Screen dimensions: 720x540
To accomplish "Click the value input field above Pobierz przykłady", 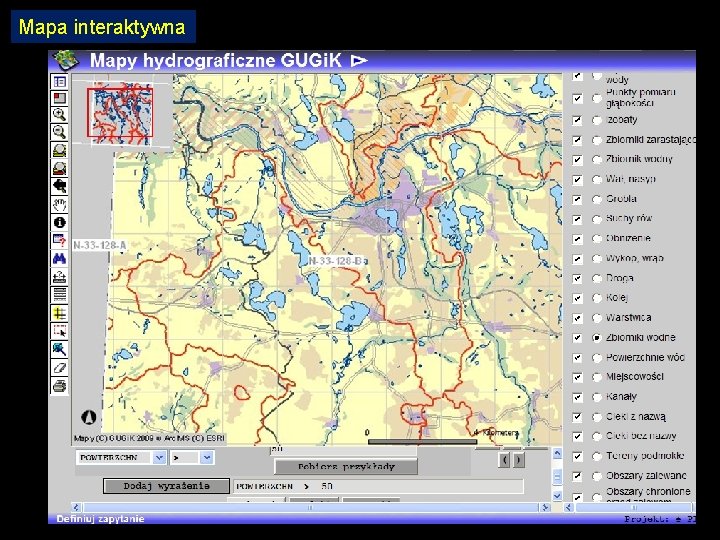I will coord(343,450).
